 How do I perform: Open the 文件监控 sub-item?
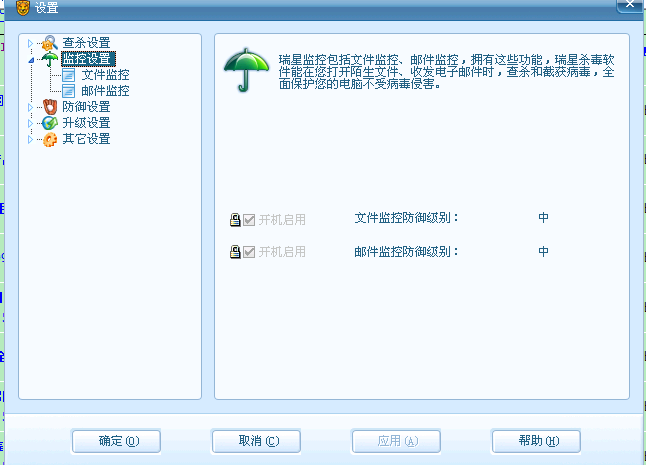(x=105, y=75)
